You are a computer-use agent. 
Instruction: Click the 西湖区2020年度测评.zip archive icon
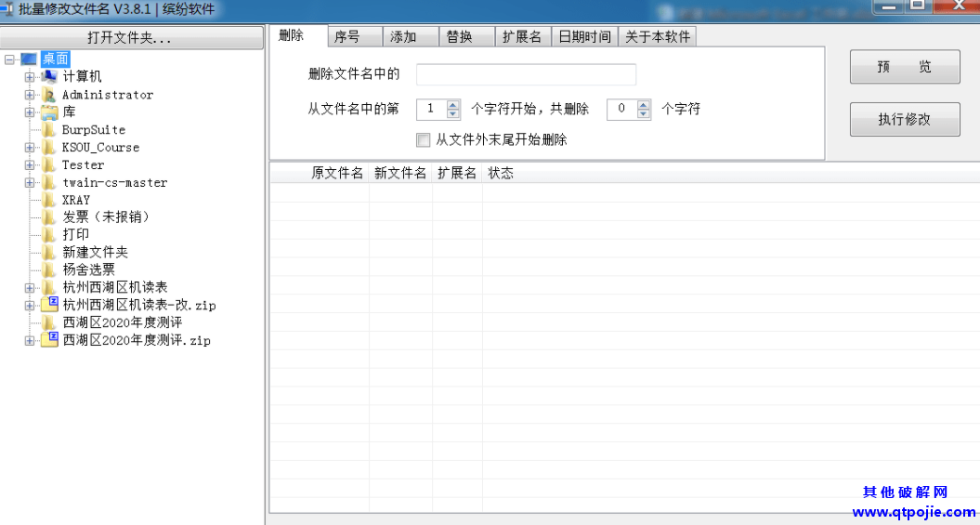[49, 340]
